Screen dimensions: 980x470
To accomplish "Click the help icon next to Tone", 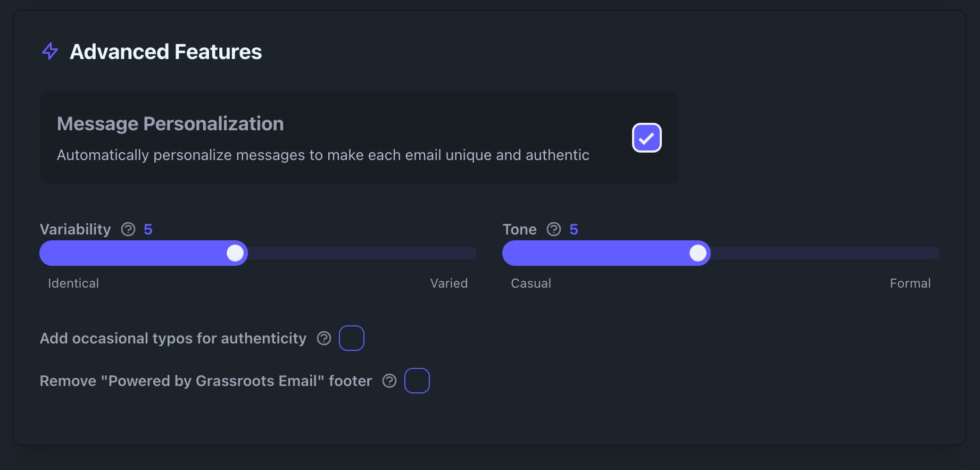I will click(554, 229).
